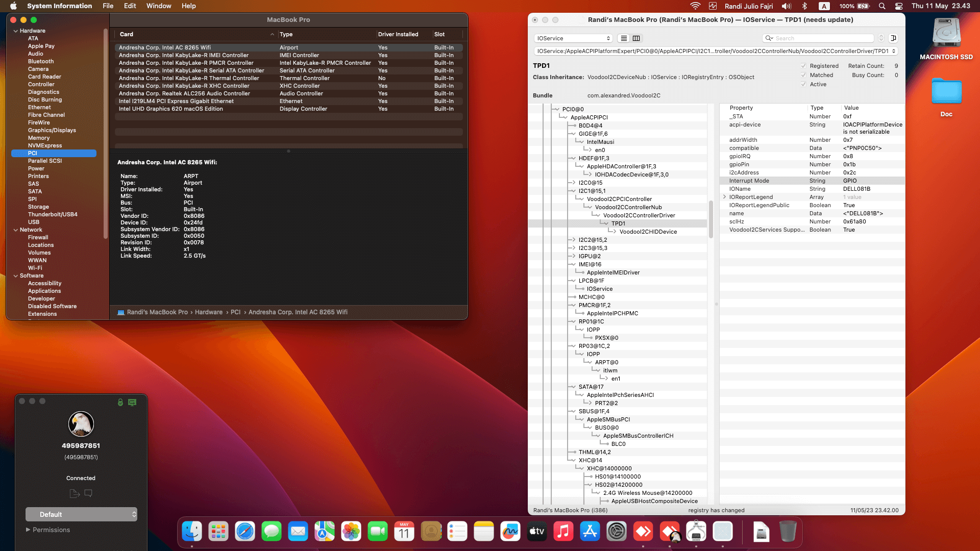Open Finder from the Dock
980x551 pixels.
point(192,532)
